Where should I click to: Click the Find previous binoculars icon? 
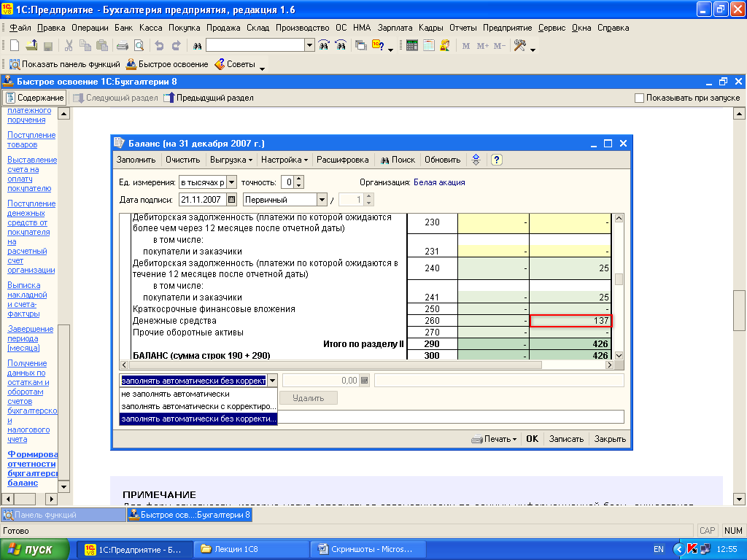pyautogui.click(x=341, y=46)
